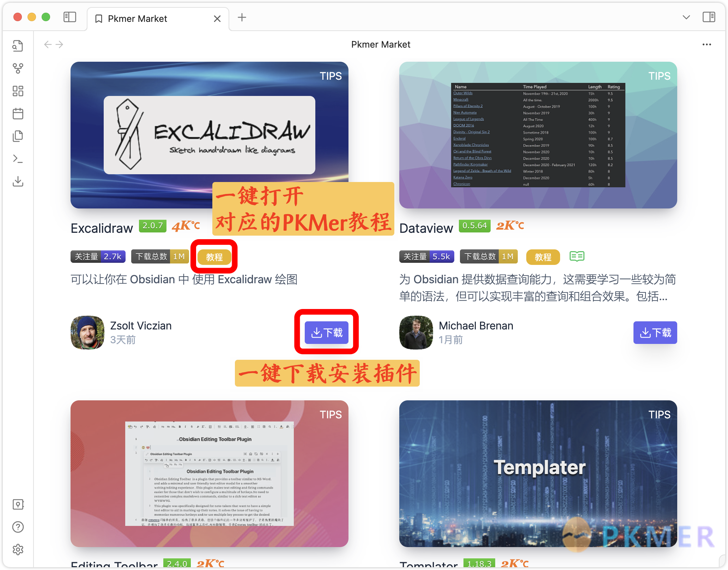Navigate back with the left arrow
The height and width of the screenshot is (570, 728).
coord(48,44)
